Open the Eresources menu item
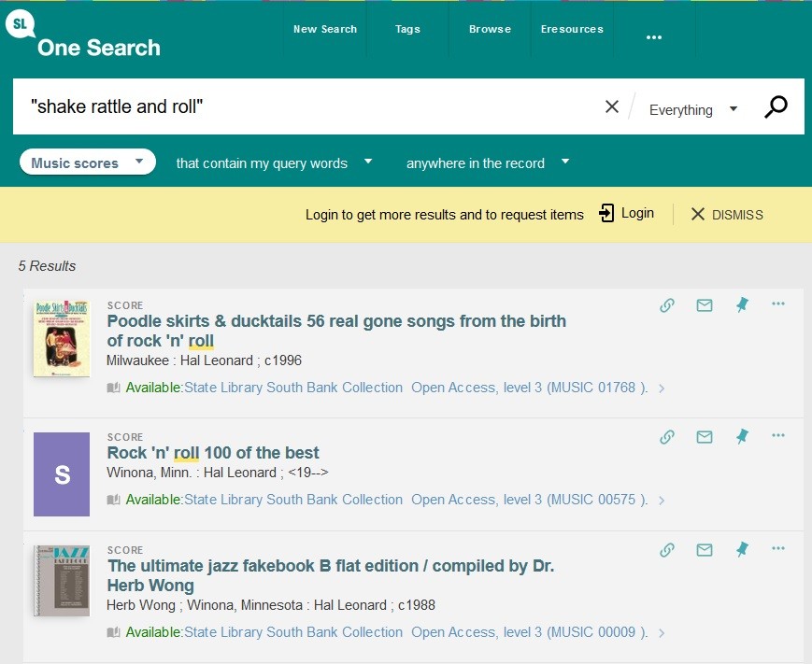 pyautogui.click(x=572, y=29)
